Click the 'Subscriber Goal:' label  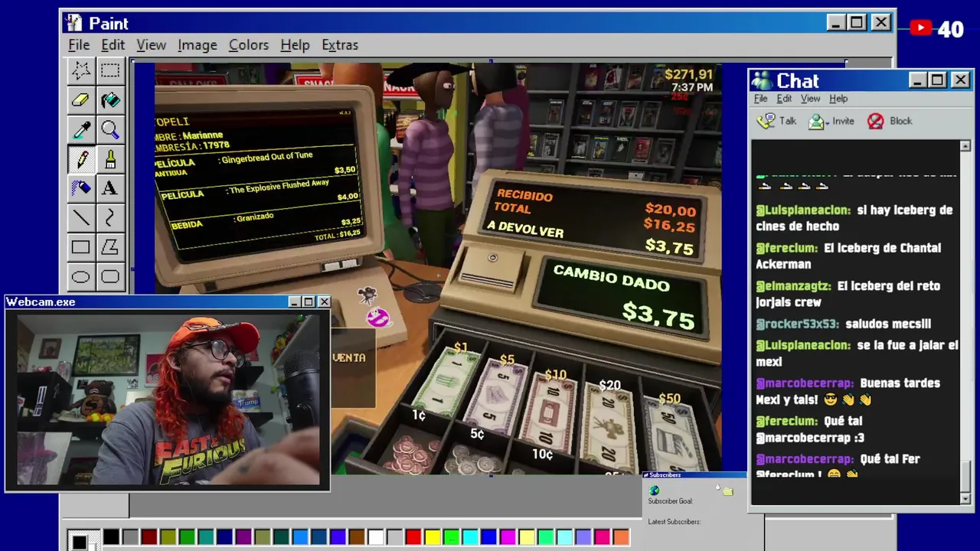point(670,501)
